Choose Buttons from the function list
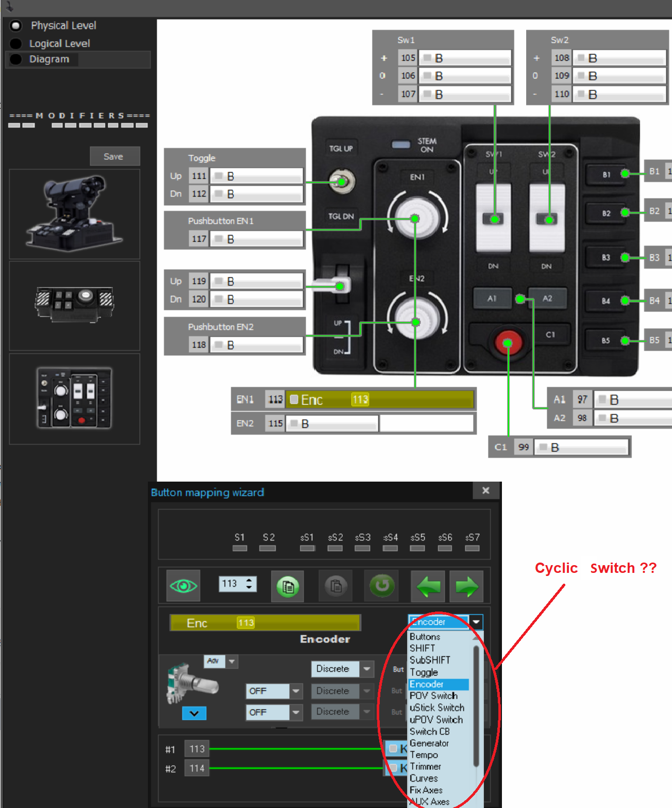Screen dimensions: 672x808 pyautogui.click(x=425, y=637)
